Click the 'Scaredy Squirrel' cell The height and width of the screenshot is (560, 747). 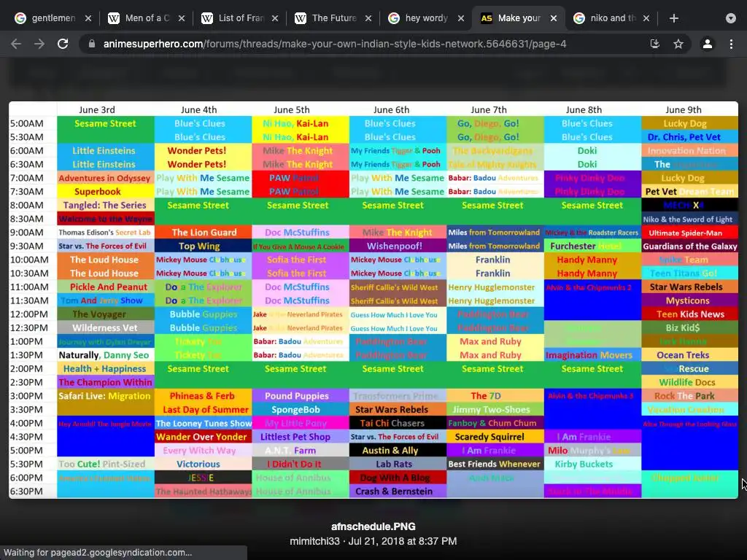495,437
